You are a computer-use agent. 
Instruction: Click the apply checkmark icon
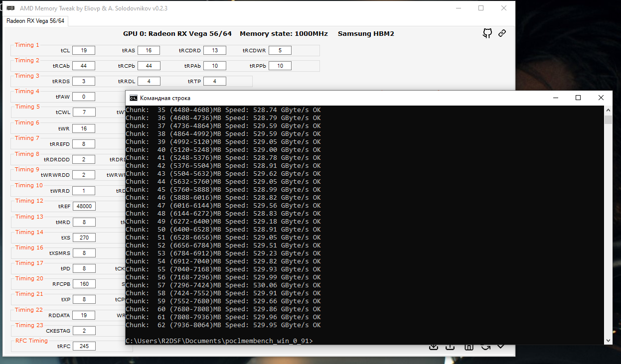click(x=501, y=346)
